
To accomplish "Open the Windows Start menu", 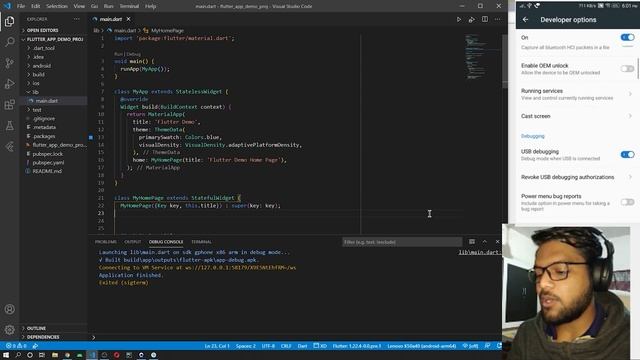I will pyautogui.click(x=6, y=355).
